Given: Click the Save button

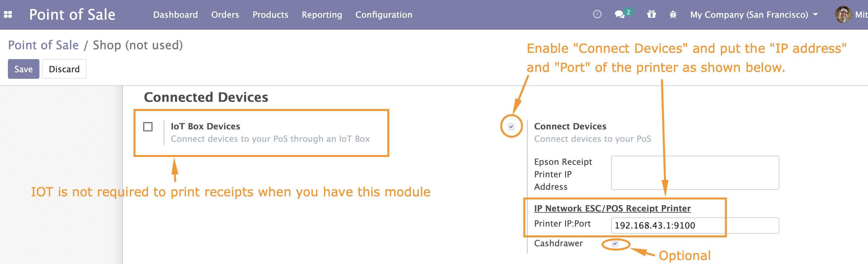Looking at the screenshot, I should click(24, 69).
